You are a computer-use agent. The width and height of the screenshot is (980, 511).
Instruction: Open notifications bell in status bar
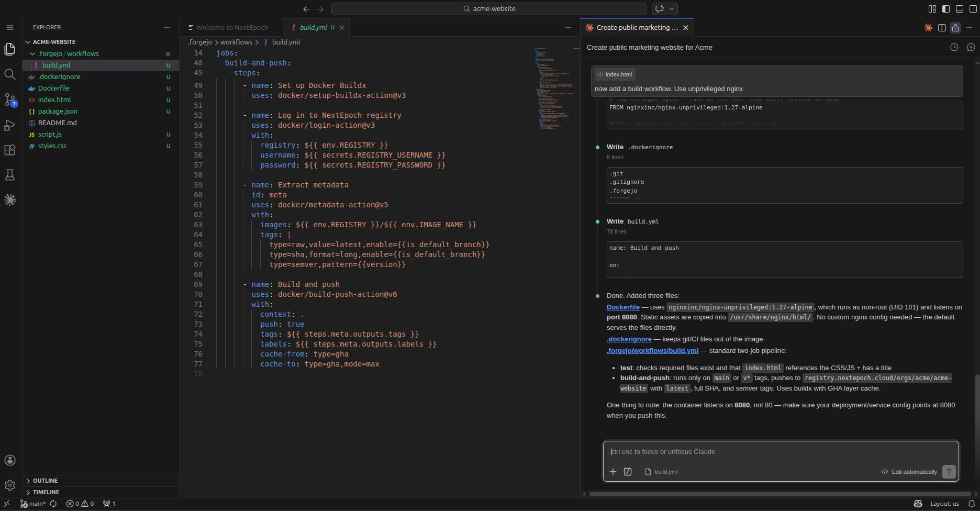point(972,504)
